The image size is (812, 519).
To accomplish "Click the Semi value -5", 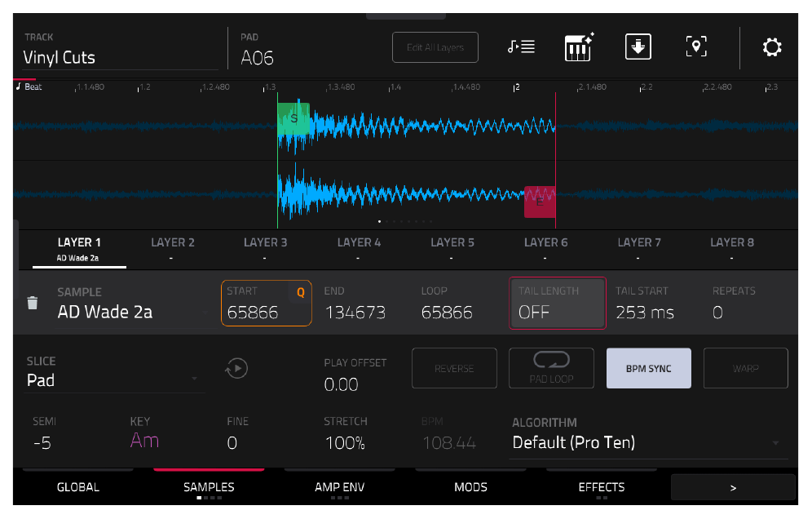I will point(42,443).
